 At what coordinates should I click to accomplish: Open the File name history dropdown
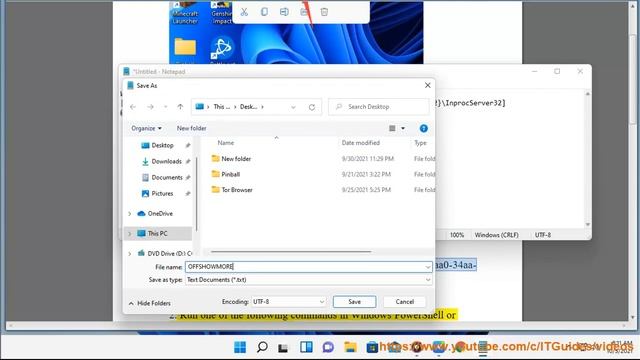coord(428,267)
